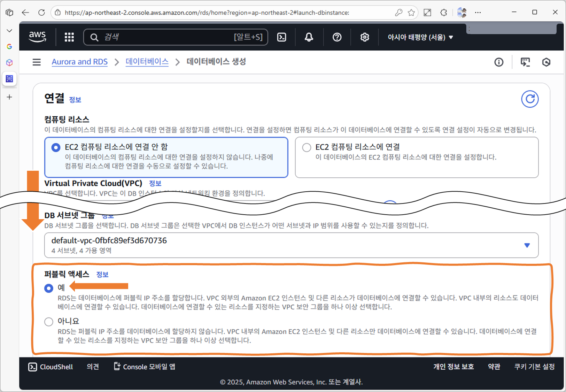Open 쿠키 기본 설정 footer link
This screenshot has width=566, height=392.
click(534, 367)
